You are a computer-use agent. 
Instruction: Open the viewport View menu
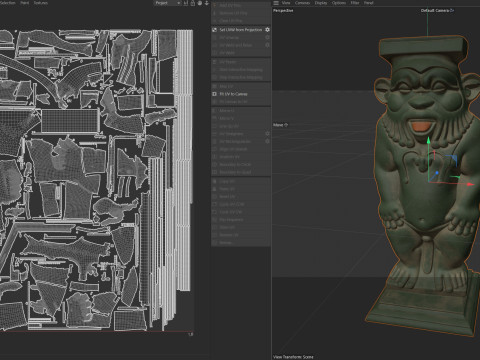pyautogui.click(x=286, y=3)
